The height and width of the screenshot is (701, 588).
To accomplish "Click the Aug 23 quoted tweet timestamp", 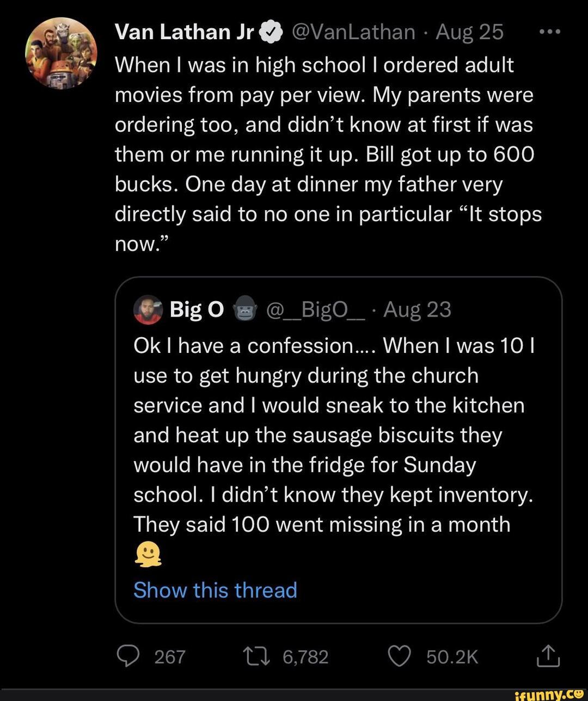I will [x=418, y=310].
